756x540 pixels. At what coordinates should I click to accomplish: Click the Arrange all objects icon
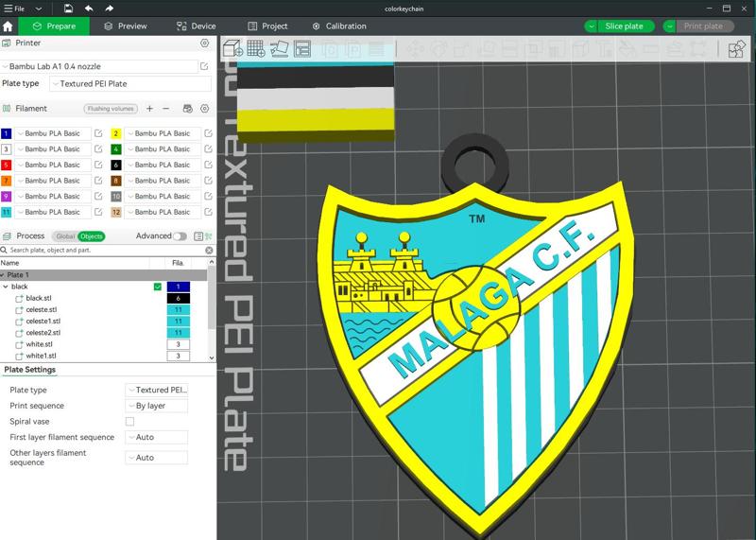[302, 49]
